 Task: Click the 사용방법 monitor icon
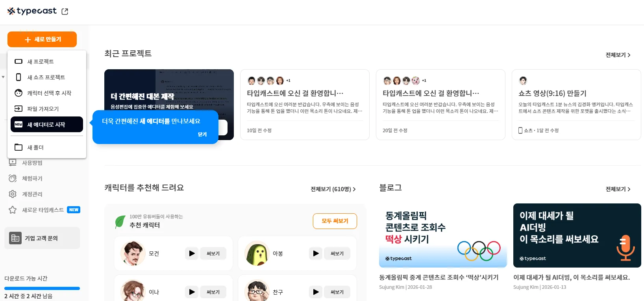(13, 163)
